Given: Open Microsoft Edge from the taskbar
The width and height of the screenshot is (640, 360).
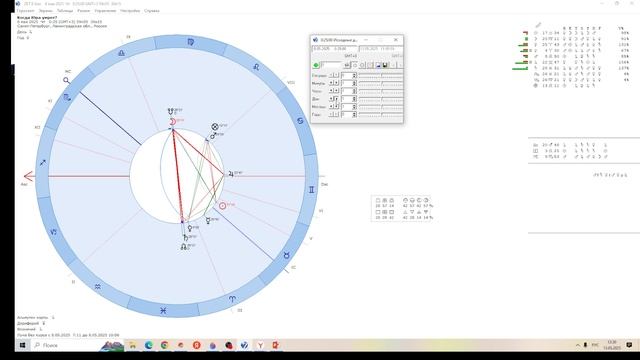Looking at the screenshot, I should tap(149, 345).
